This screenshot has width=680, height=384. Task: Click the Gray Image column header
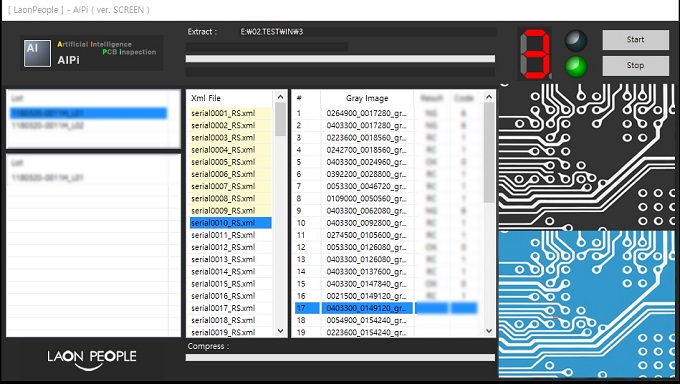pos(367,98)
